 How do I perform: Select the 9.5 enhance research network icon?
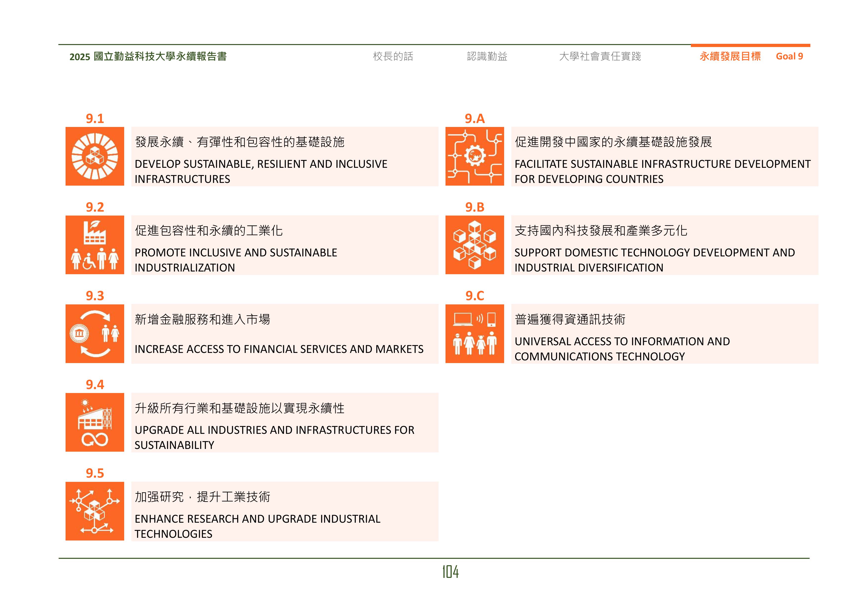point(95,512)
